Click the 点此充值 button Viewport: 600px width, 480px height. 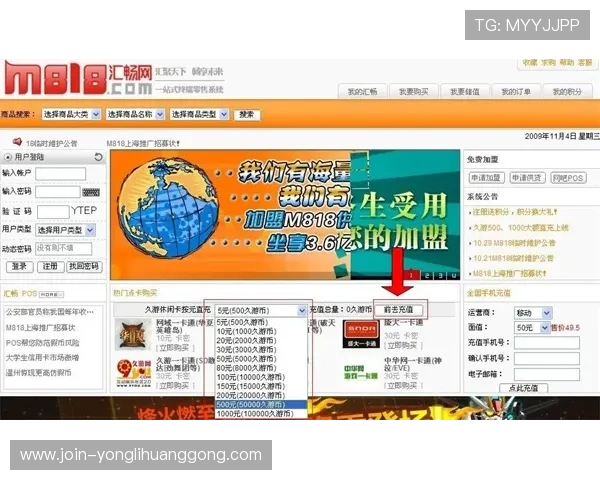(x=523, y=388)
